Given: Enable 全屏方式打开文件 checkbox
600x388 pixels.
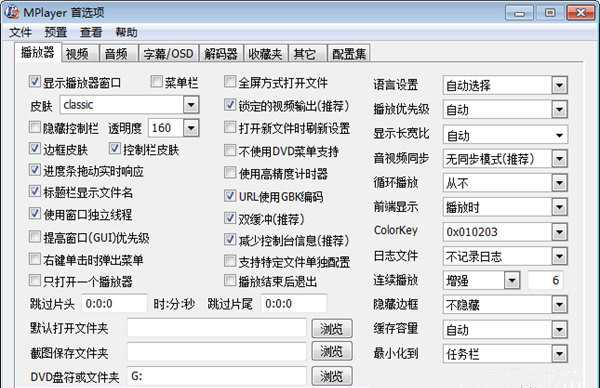Looking at the screenshot, I should point(230,82).
